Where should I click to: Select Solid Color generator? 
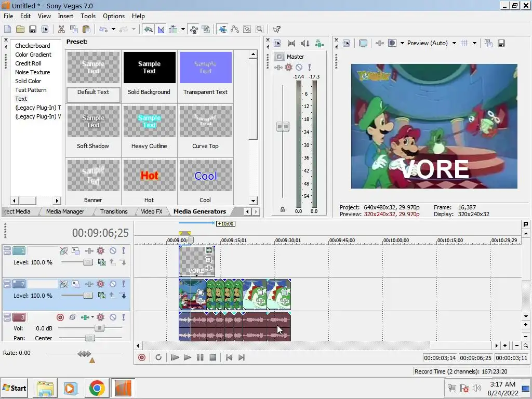pos(28,81)
